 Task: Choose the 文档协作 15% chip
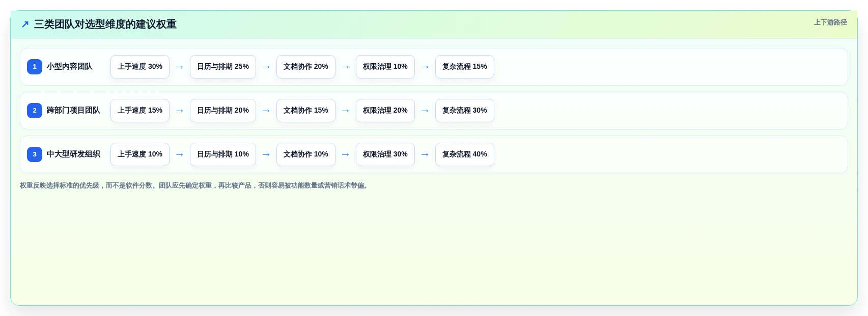[306, 111]
